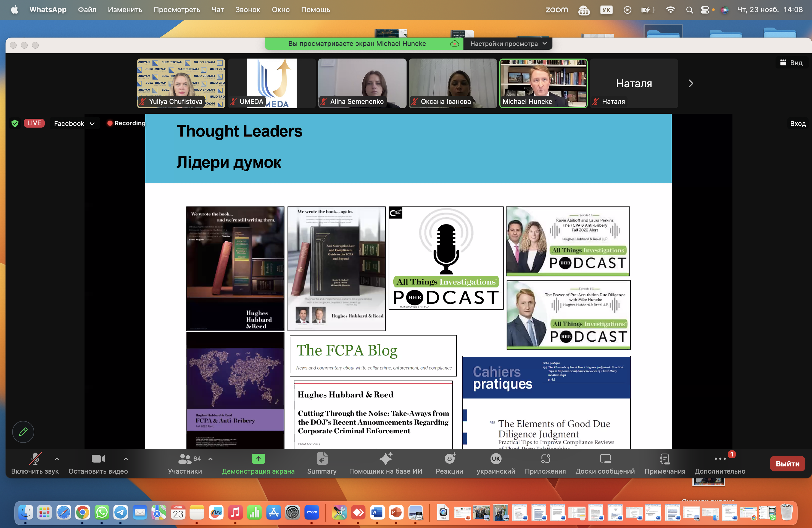Open WhatsApp from the Dock
Screen dimensions: 812x528
pyautogui.click(x=102, y=512)
